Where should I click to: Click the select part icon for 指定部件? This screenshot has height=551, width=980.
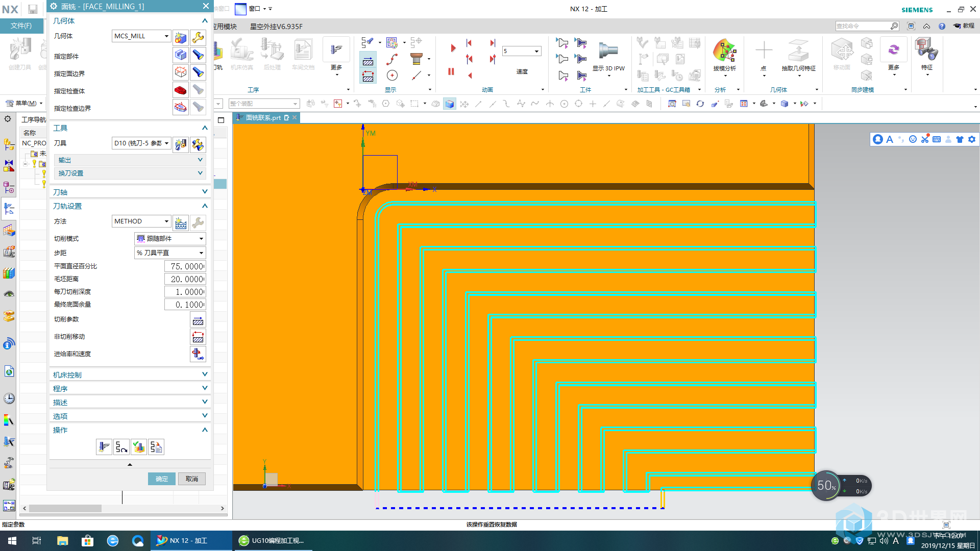(x=181, y=55)
